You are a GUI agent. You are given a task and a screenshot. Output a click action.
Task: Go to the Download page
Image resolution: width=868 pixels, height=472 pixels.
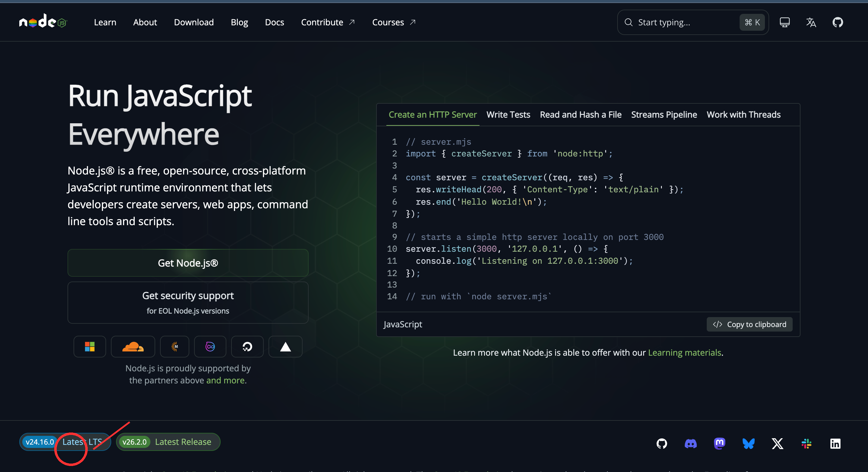click(194, 22)
